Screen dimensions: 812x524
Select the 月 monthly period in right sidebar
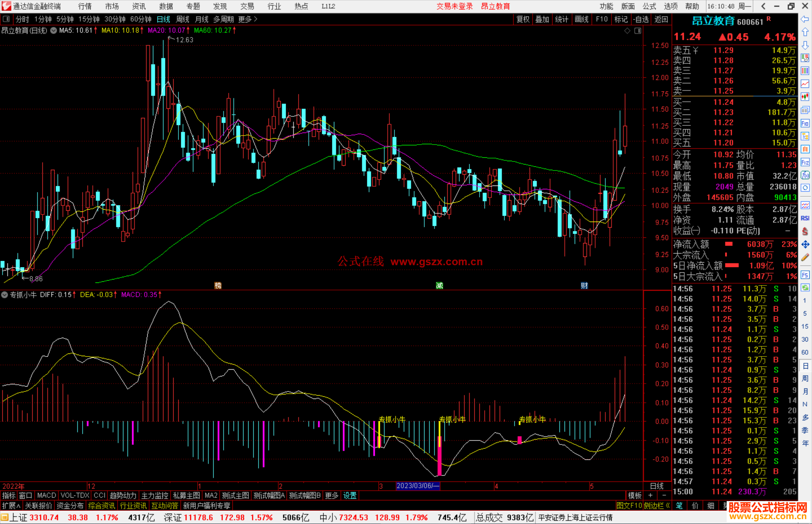point(805,391)
